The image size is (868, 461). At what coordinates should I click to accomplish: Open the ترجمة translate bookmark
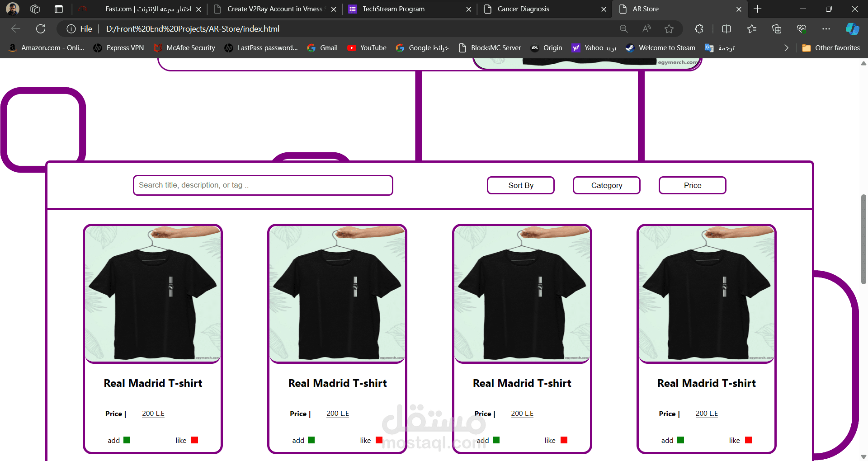coord(720,48)
